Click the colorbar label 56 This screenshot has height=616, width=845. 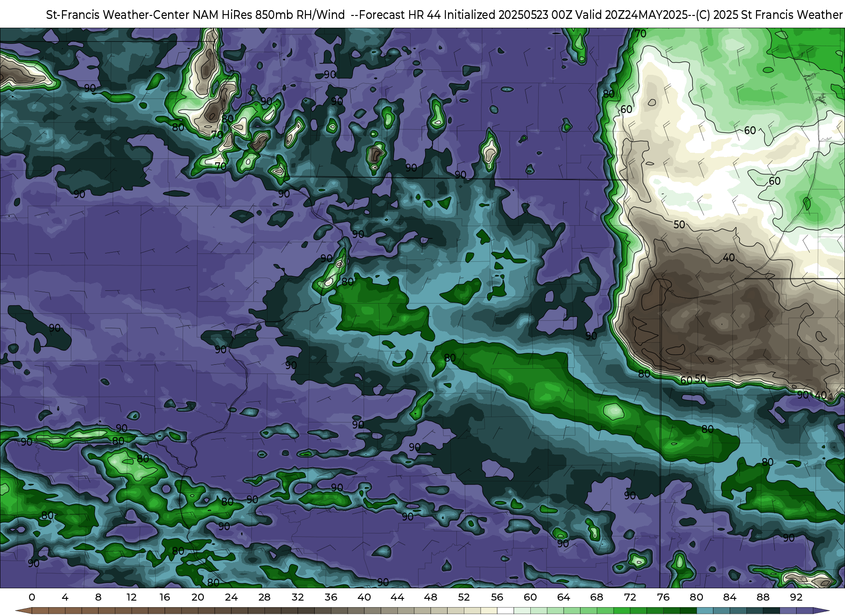click(x=497, y=597)
